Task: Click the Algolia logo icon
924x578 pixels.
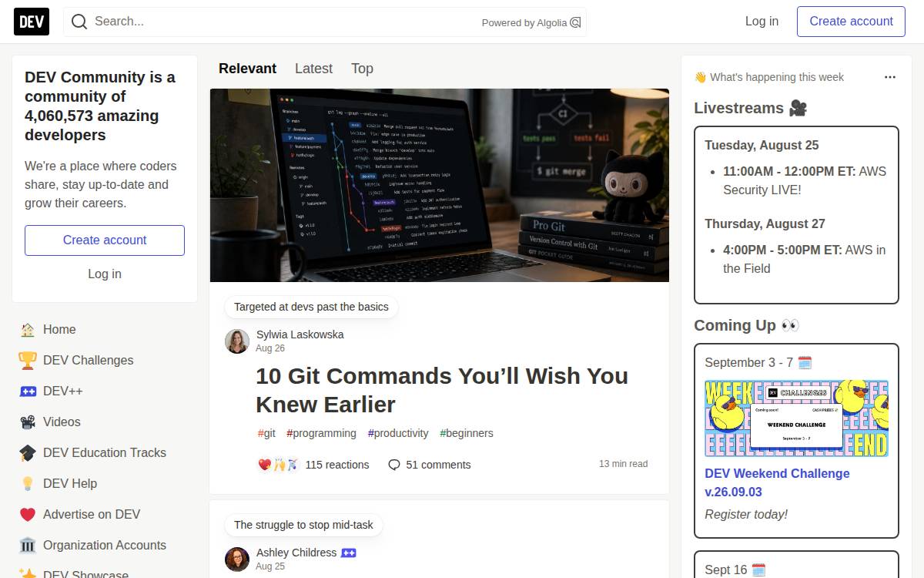Action: click(575, 22)
